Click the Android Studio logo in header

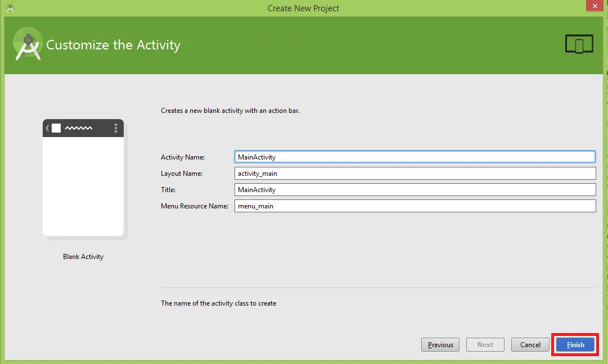[x=28, y=44]
